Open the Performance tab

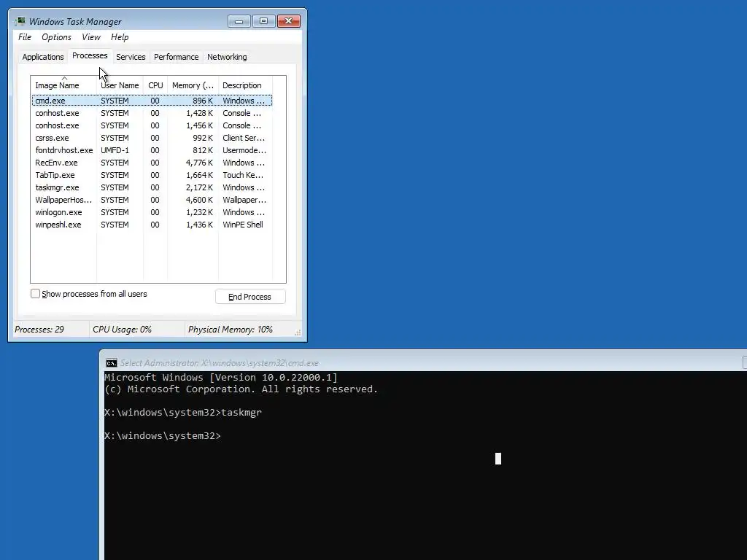tap(177, 57)
